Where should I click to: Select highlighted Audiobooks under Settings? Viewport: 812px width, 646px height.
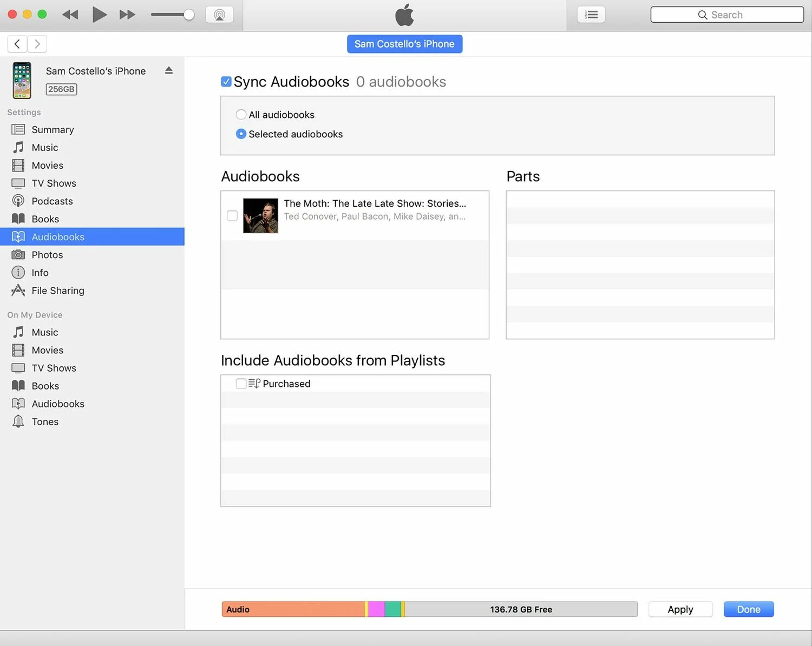(x=92, y=236)
